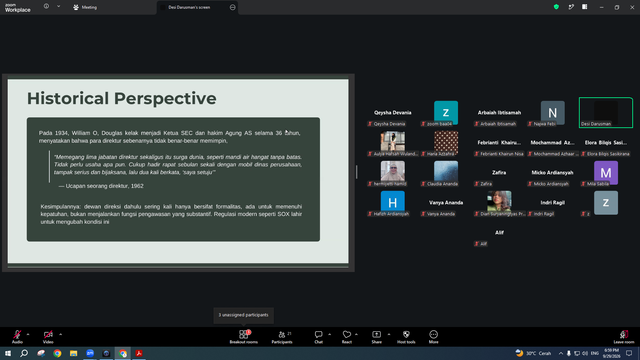Select the blue H tile of Hafizh Ardiansyah
This screenshot has width=640, height=360.
pos(393,203)
